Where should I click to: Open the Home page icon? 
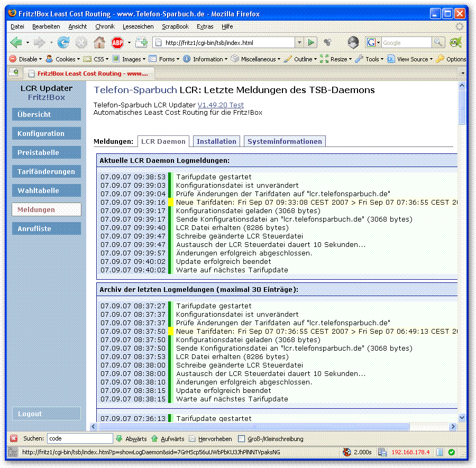coord(99,42)
